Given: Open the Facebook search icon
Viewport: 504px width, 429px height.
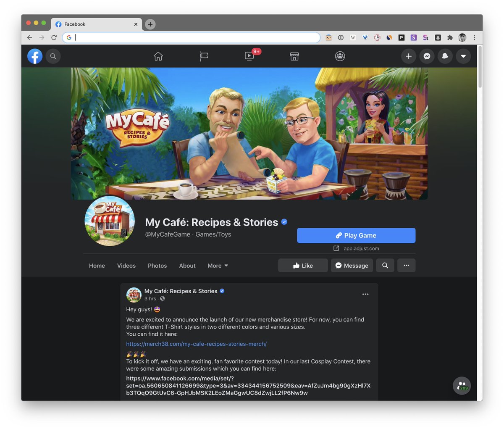Looking at the screenshot, I should pyautogui.click(x=53, y=56).
